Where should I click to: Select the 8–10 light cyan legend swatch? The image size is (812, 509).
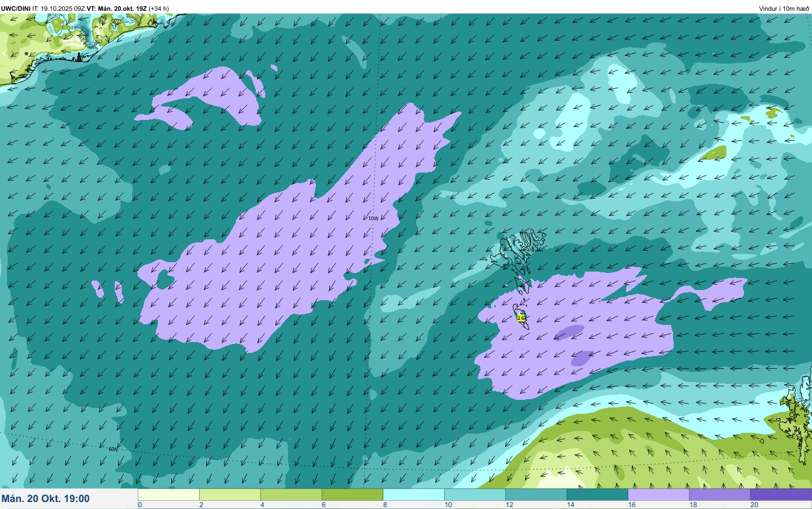point(414,494)
